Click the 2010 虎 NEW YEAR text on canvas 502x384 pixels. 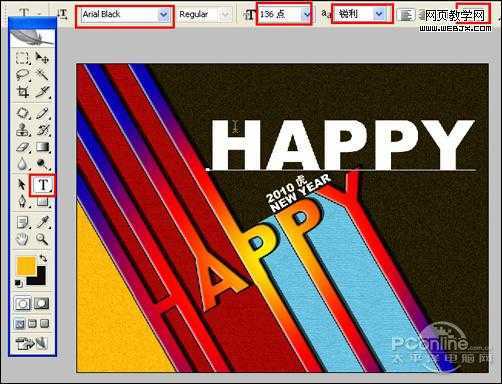click(299, 193)
